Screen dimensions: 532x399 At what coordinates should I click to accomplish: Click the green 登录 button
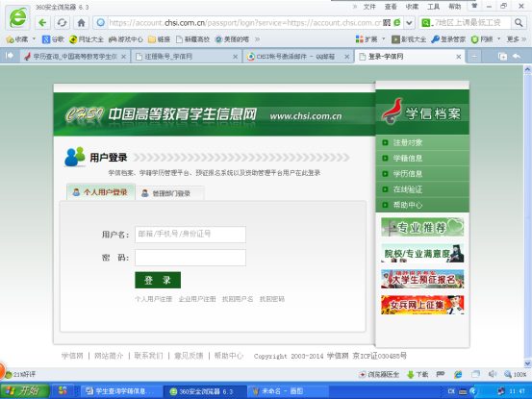[x=158, y=280]
